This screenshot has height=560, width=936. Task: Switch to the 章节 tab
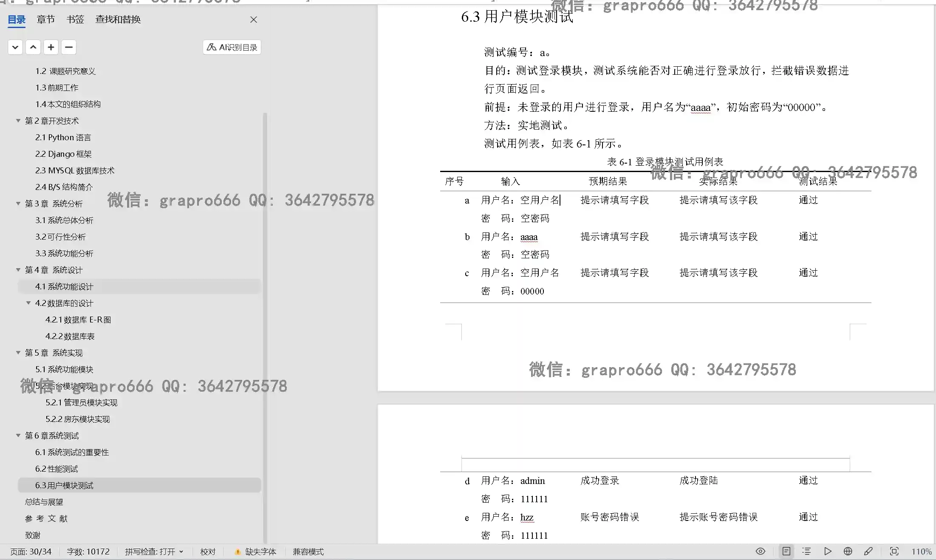[45, 19]
